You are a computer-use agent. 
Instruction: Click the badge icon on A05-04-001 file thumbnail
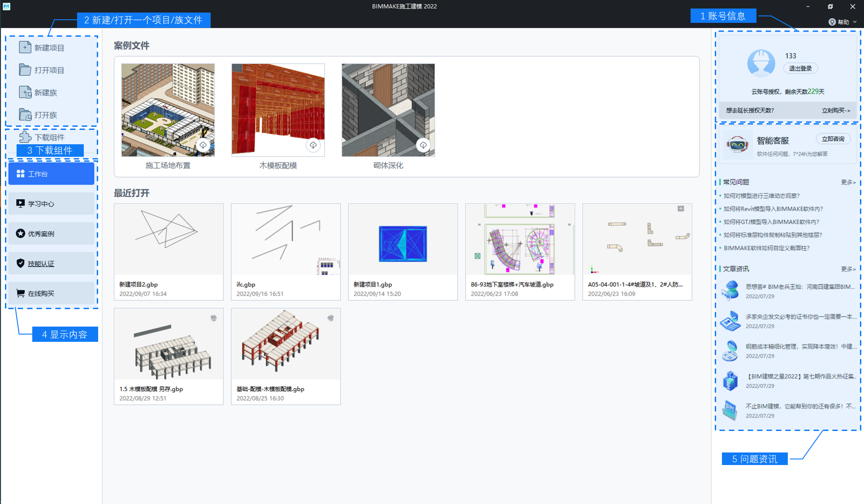(x=681, y=209)
